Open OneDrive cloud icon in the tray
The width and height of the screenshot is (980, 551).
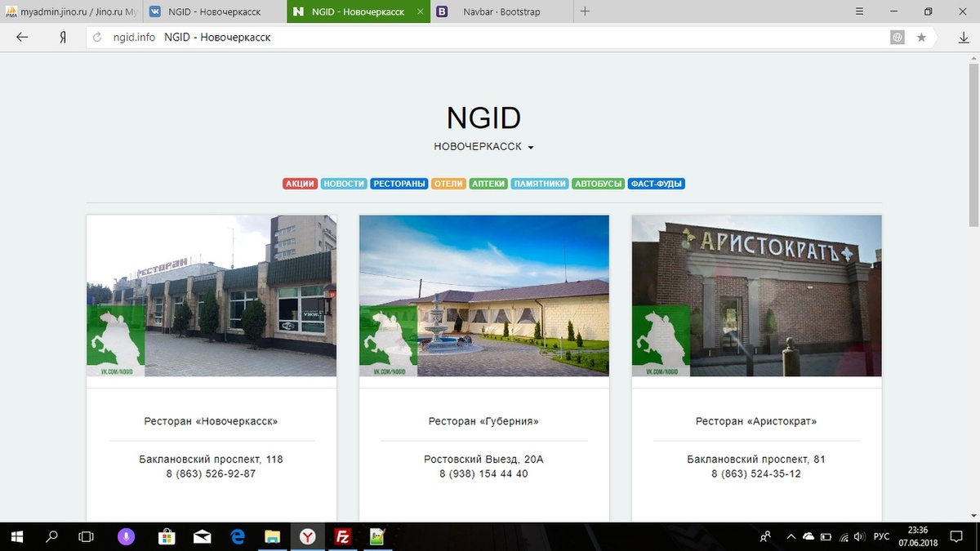click(808, 536)
